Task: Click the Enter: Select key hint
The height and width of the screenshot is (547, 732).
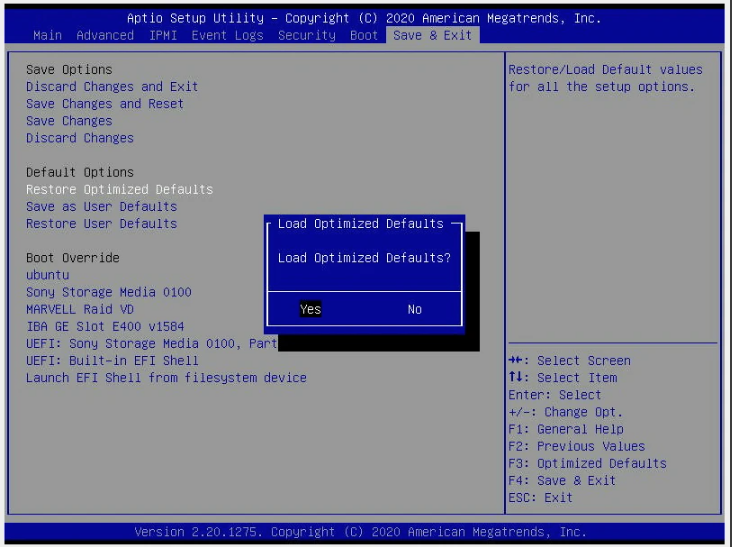Action: pyautogui.click(x=555, y=395)
